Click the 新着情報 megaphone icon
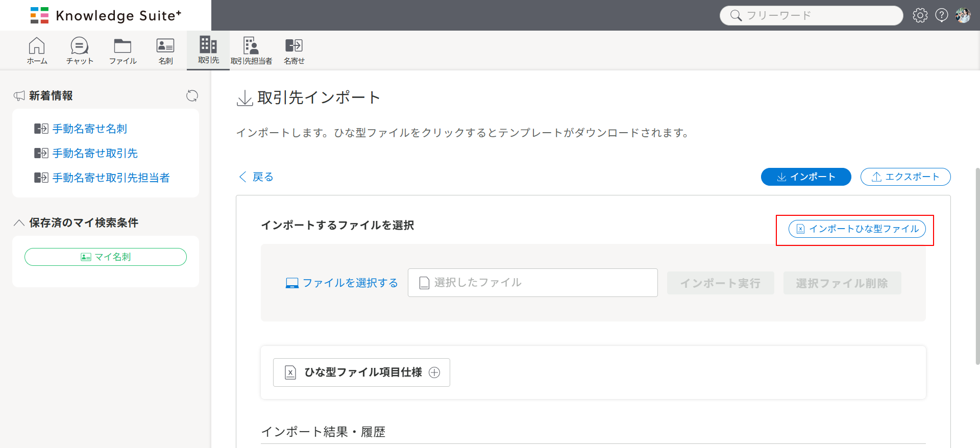The width and height of the screenshot is (980, 448). (19, 95)
